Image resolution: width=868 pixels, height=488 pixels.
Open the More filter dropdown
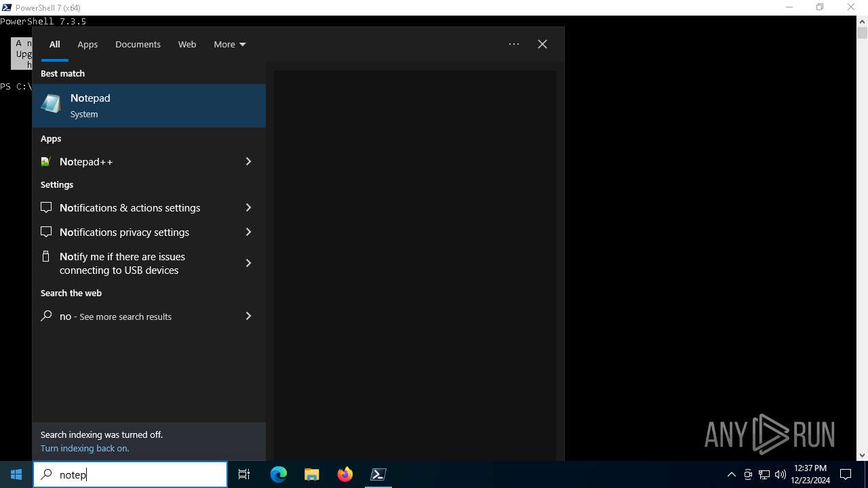point(230,44)
